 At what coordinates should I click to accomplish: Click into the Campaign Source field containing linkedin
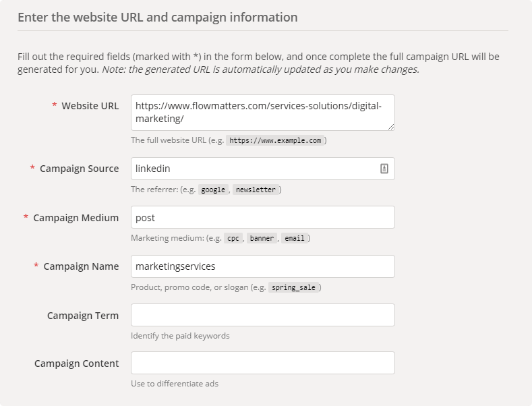[253, 169]
